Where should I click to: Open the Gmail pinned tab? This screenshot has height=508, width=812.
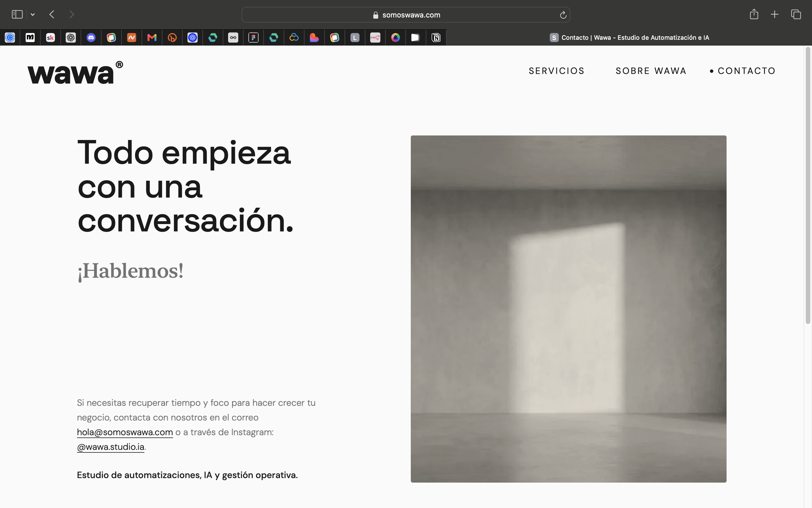click(x=152, y=37)
